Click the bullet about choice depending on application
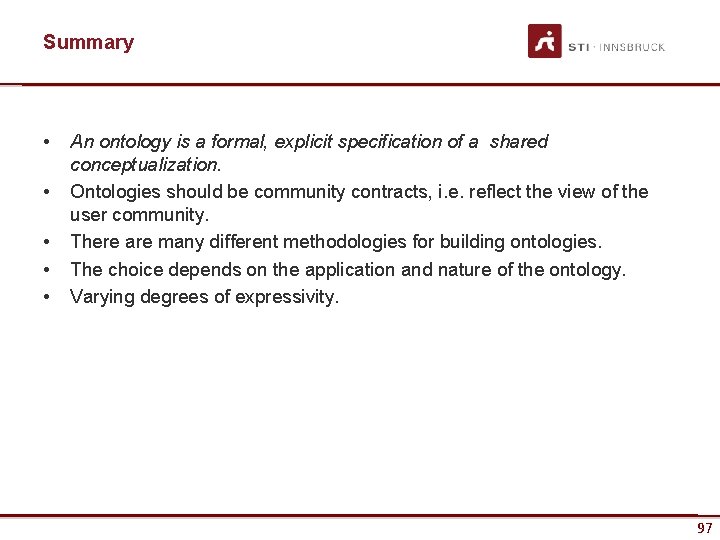The width and height of the screenshot is (720, 540). coord(348,270)
